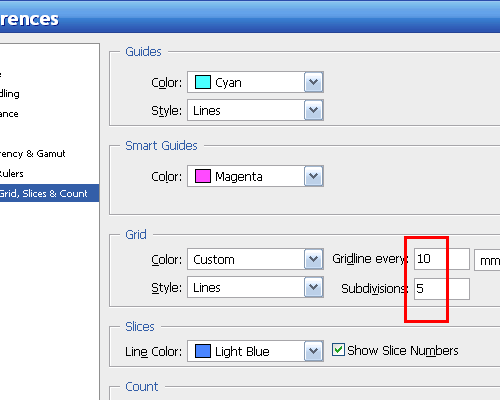Click the Lines style box under Guides

pos(255,110)
